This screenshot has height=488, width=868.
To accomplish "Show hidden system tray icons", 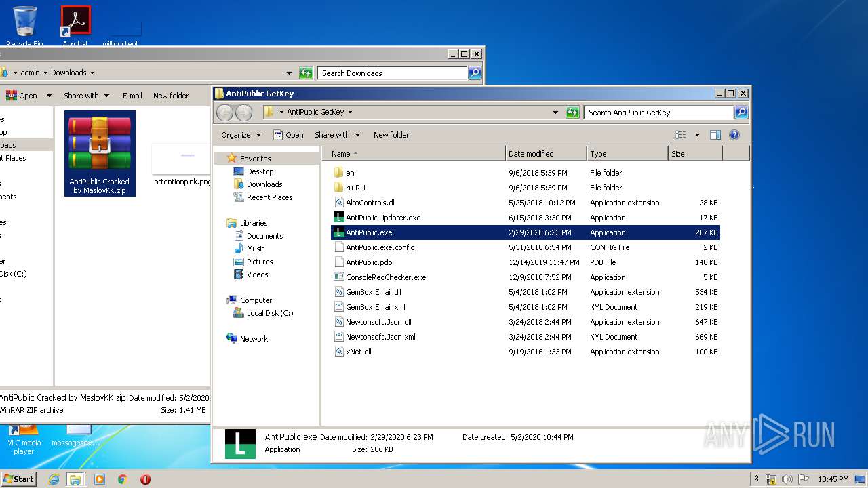I will tap(757, 479).
